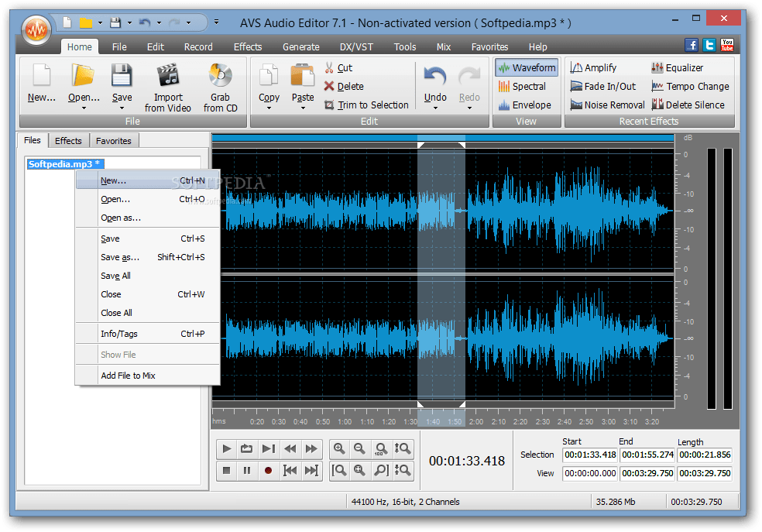Switch to Envelope view
The image size is (762, 532).
(524, 105)
